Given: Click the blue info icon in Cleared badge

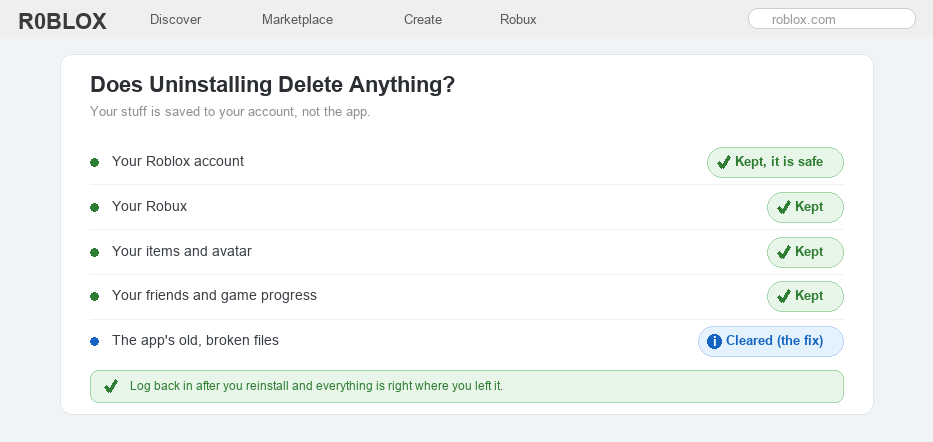Looking at the screenshot, I should coord(714,341).
